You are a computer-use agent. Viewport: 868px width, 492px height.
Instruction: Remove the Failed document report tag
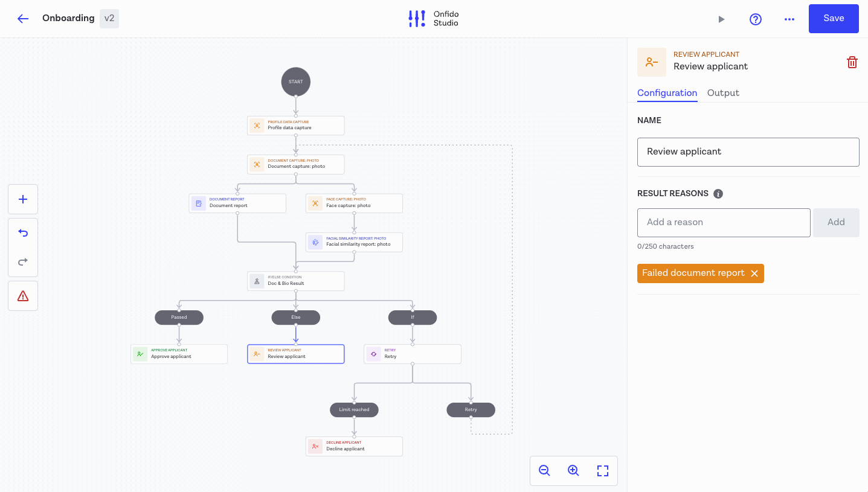(x=754, y=273)
